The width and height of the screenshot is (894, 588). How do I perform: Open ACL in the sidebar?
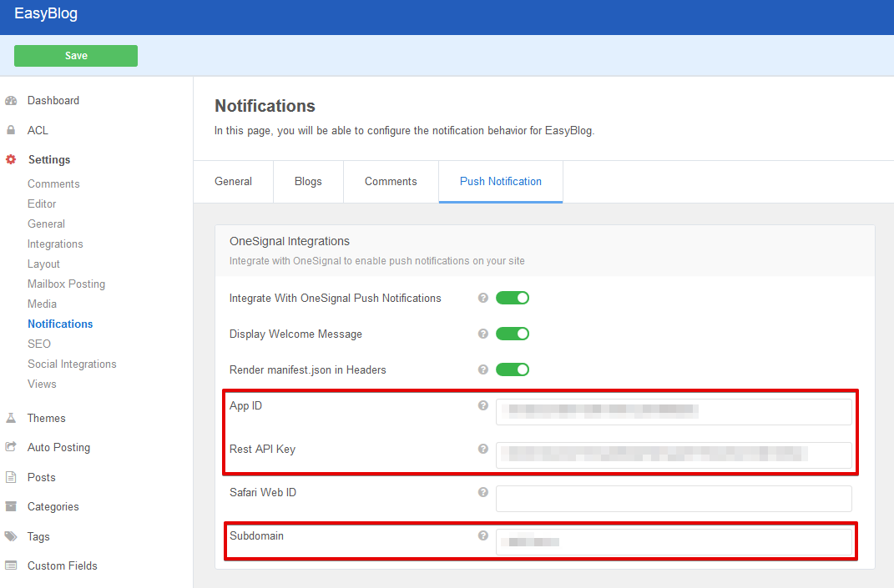pos(38,130)
